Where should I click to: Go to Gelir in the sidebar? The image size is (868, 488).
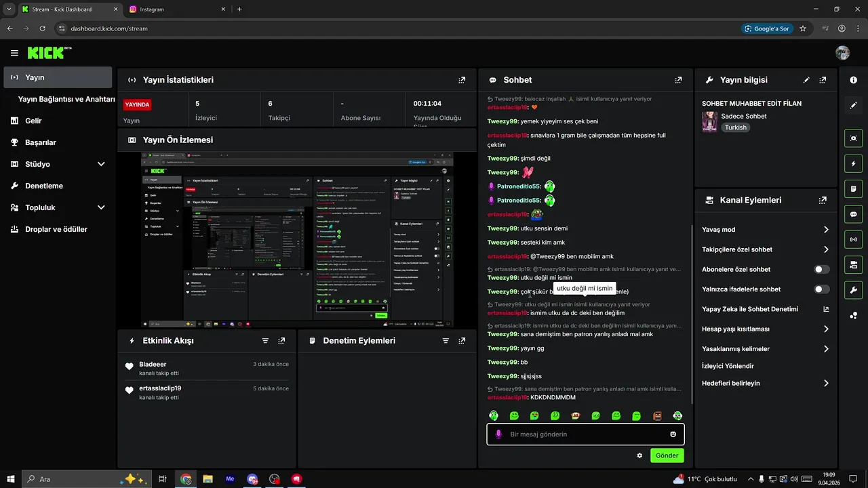[x=58, y=121]
